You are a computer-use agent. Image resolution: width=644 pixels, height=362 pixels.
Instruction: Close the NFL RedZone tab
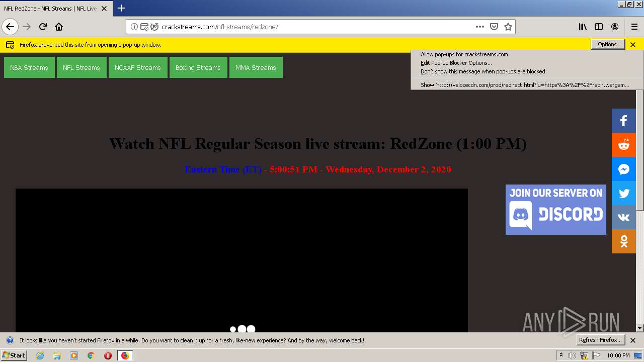tap(104, 9)
